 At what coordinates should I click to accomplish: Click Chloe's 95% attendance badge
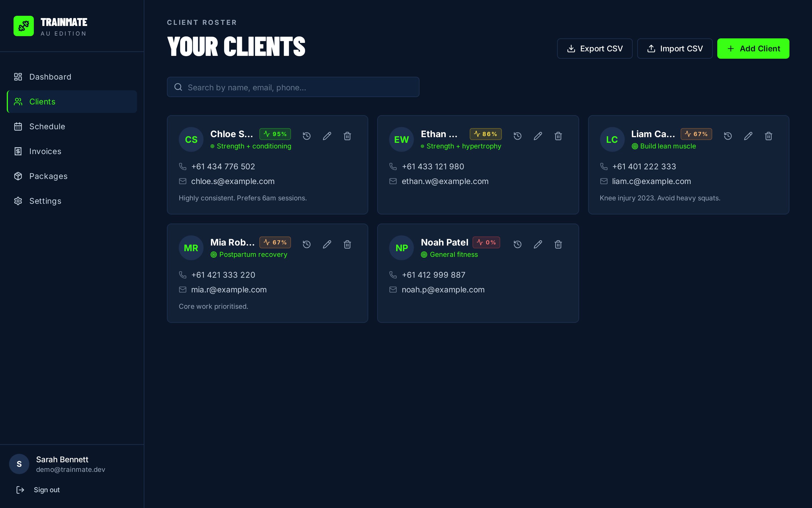275,134
